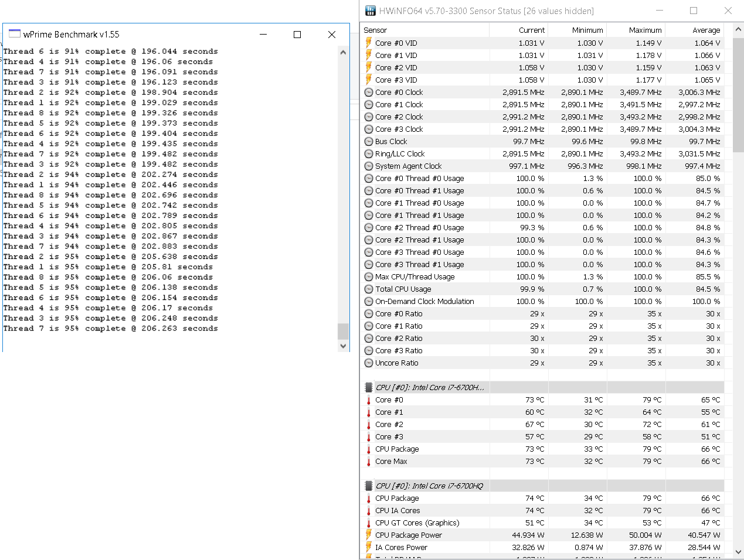
Task: Click the HWiNFO64 title bar app icon
Action: point(371,11)
